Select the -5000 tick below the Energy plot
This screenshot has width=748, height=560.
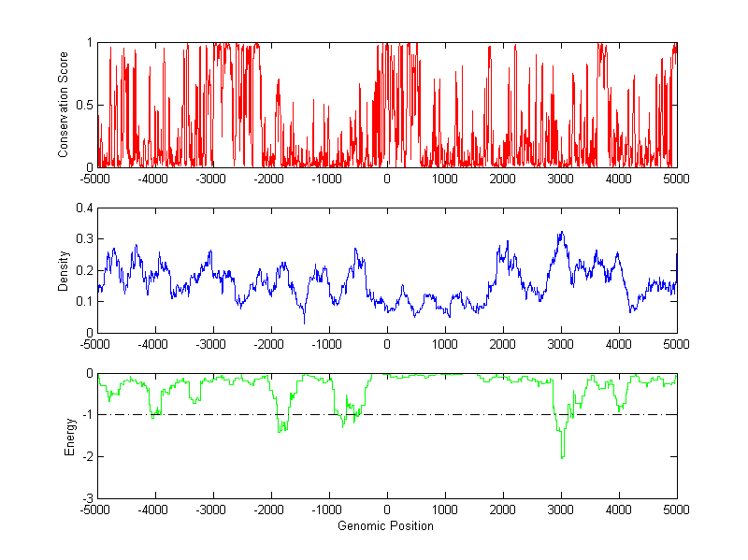97,510
